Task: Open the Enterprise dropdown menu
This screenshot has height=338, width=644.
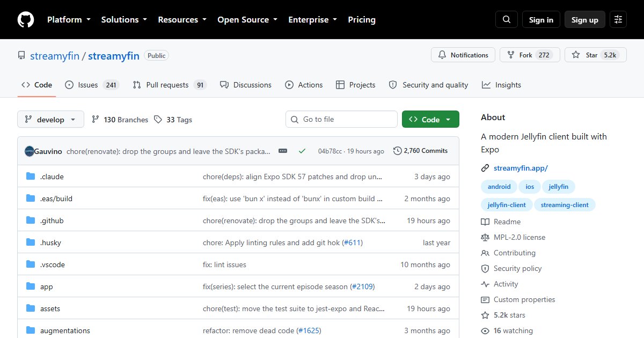Action: [313, 20]
